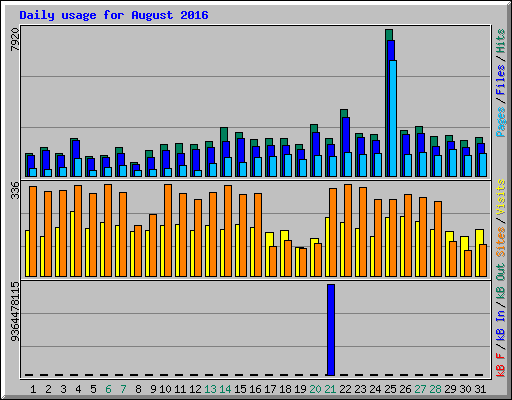Click day 4 on the x-axis
Screen dimensions: 512x400
[x=78, y=389]
